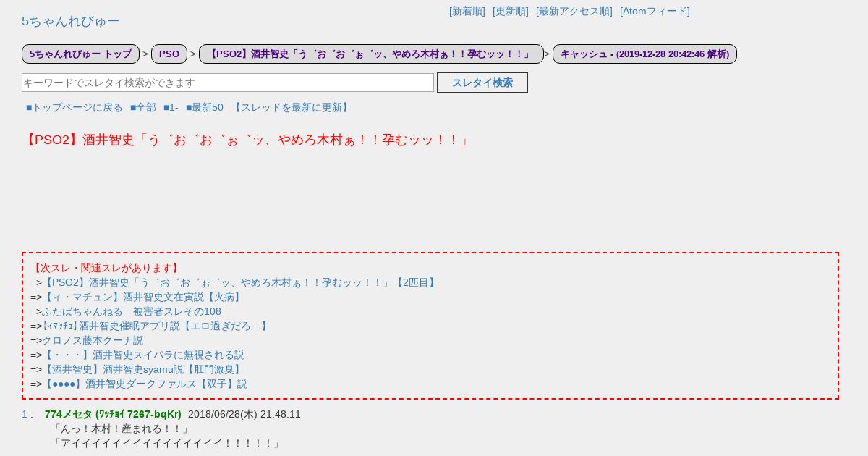The height and width of the screenshot is (456, 868).
Task: Open the PSO breadcrumb
Action: [x=169, y=54]
